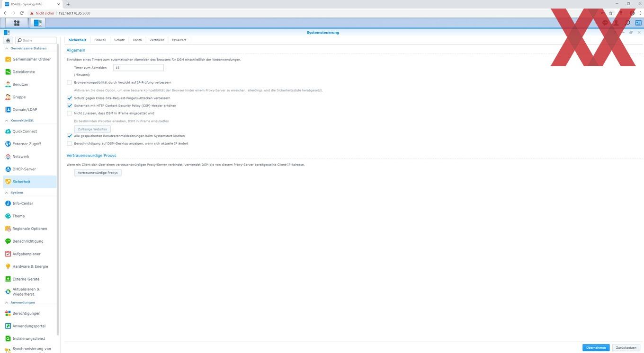Image resolution: width=644 pixels, height=353 pixels.
Task: Focus the Timer zum Abmelden input field
Action: [x=139, y=68]
